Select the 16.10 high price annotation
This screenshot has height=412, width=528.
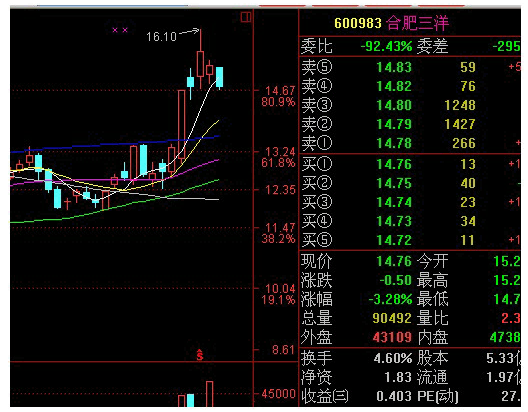(161, 36)
